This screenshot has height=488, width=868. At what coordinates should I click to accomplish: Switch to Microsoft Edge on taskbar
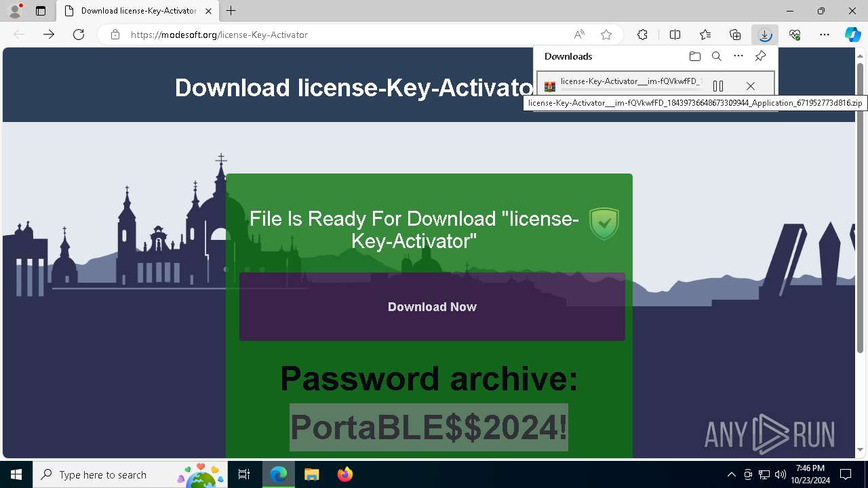click(x=279, y=474)
